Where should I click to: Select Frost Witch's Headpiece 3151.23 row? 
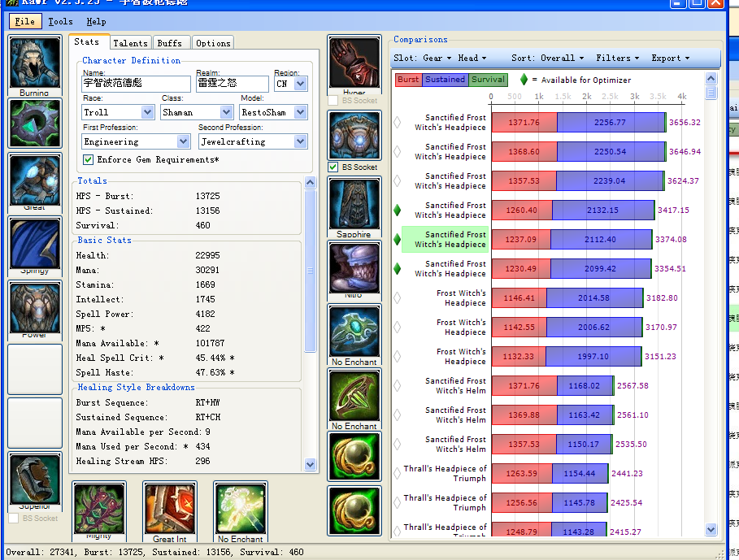[461, 357]
